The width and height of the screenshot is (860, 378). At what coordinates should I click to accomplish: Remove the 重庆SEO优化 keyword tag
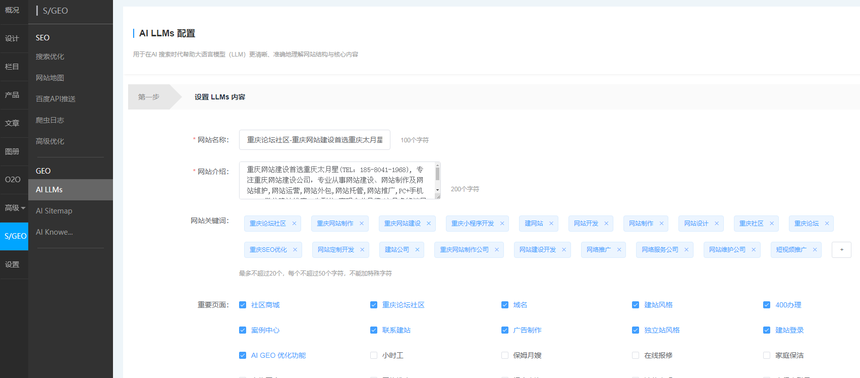pos(295,250)
